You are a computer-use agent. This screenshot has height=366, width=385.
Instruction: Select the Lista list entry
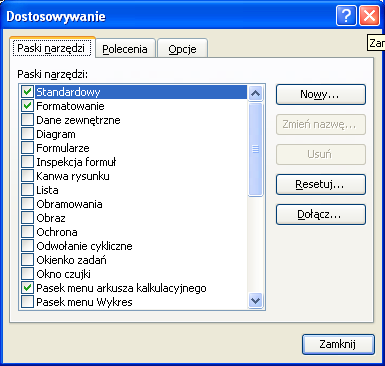[x=47, y=190]
